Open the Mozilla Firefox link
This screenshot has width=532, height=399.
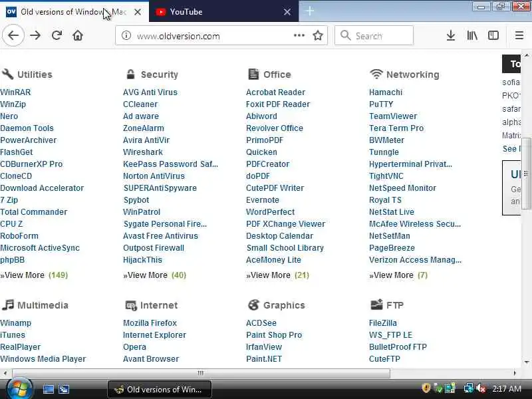pos(150,323)
